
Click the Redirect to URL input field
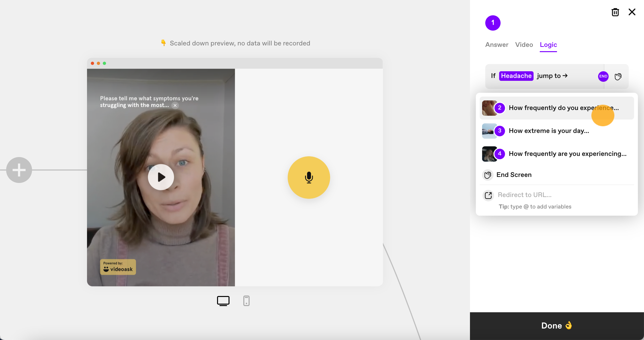pos(565,195)
